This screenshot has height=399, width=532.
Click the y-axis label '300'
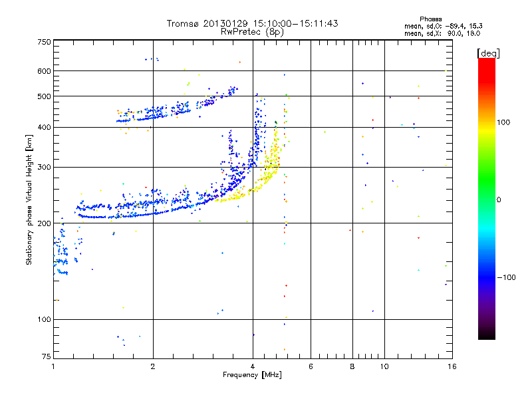[x=44, y=168]
